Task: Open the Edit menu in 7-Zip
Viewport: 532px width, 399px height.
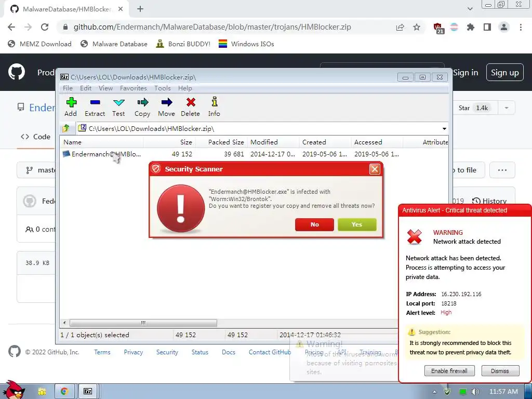Action: pos(86,88)
